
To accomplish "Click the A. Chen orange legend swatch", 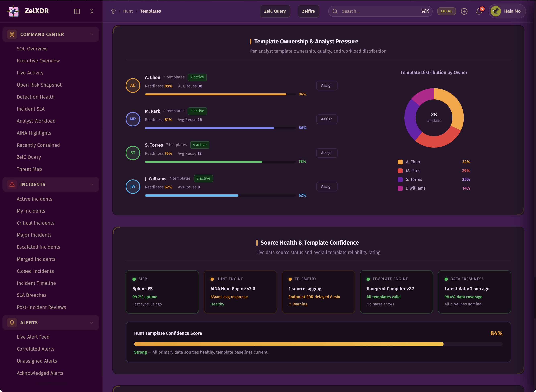I will (400, 162).
